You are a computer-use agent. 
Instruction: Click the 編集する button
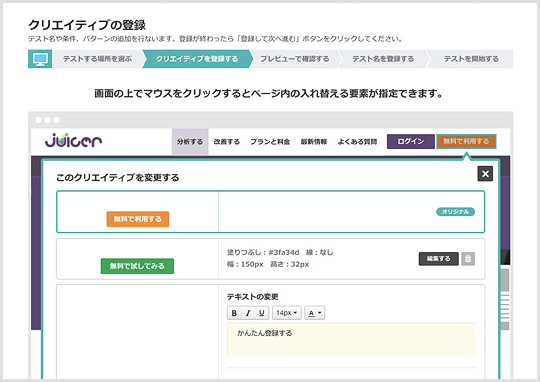[438, 259]
